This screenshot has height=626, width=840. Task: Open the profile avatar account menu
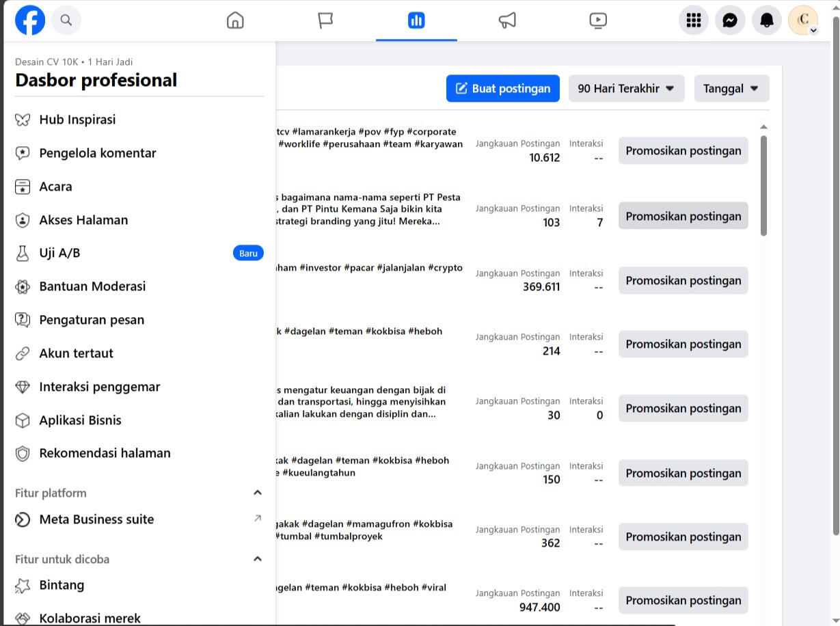pos(803,21)
